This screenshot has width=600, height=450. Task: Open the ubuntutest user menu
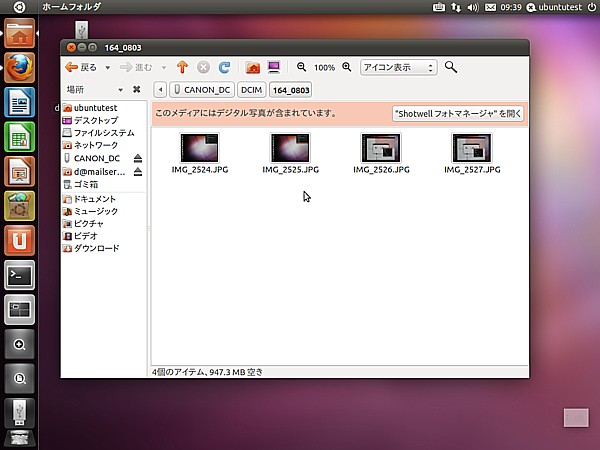pyautogui.click(x=554, y=7)
